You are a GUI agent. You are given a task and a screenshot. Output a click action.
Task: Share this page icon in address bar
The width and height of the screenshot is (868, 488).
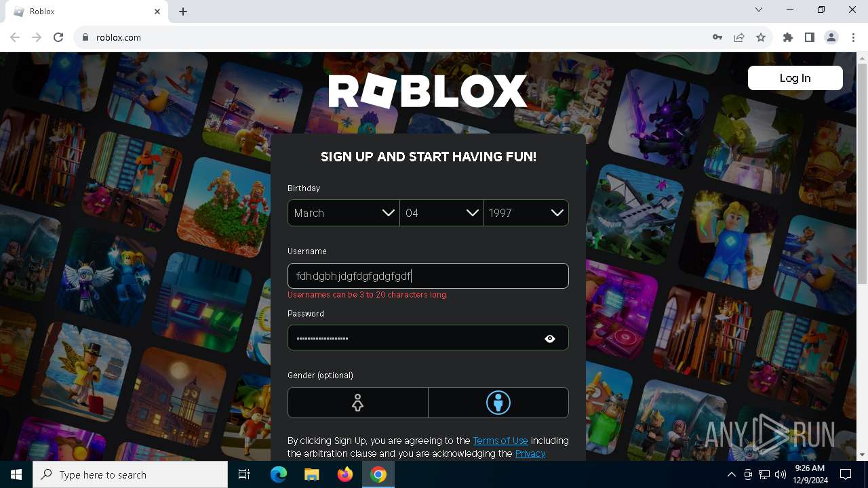(739, 37)
